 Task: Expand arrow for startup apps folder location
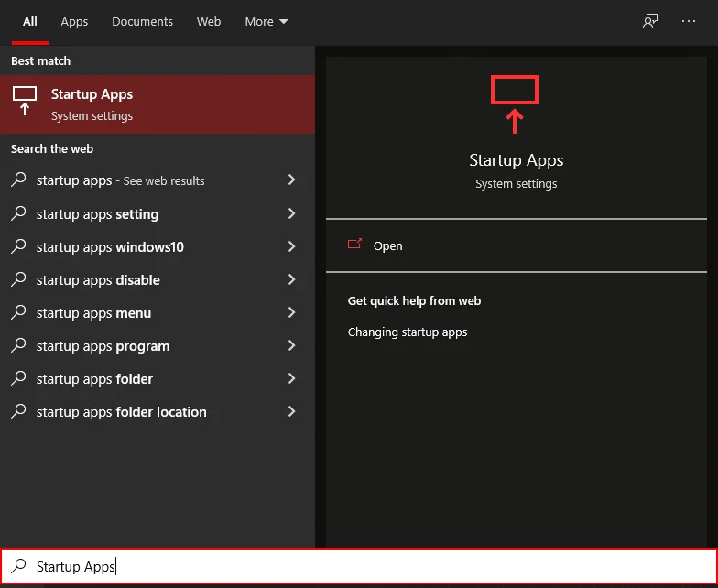click(x=291, y=411)
